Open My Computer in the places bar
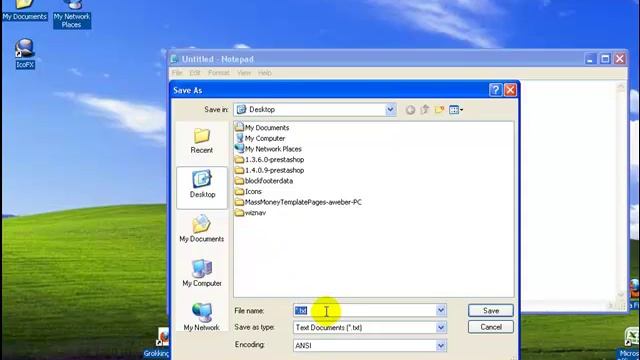Viewport: 640px width, 360px height. 202,273
